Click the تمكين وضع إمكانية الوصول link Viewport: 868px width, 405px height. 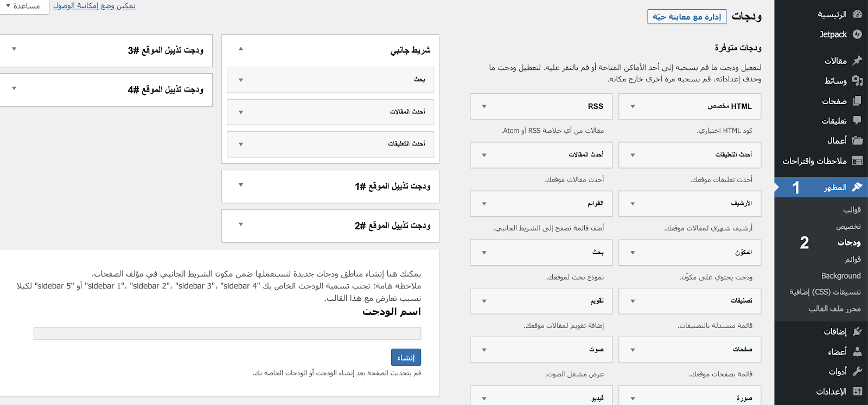click(x=94, y=6)
